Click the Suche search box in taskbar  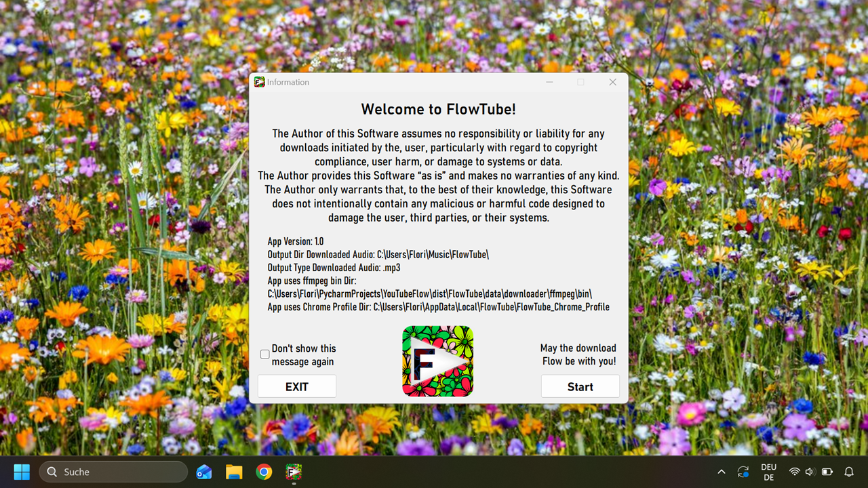pyautogui.click(x=113, y=472)
